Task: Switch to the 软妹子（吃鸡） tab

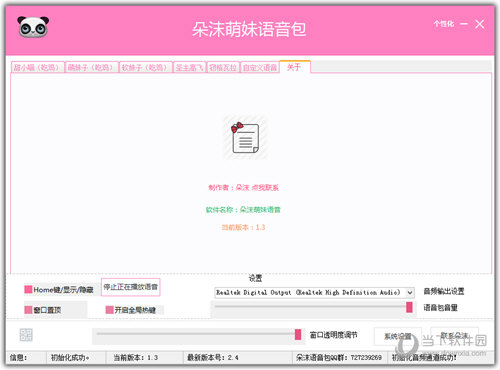Action: 146,68
